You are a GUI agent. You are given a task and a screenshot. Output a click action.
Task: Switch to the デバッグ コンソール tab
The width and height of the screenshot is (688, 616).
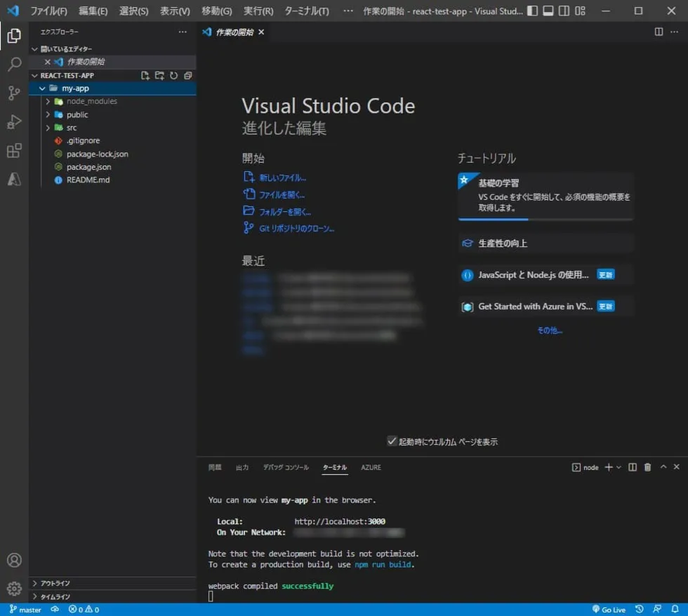coord(285,467)
